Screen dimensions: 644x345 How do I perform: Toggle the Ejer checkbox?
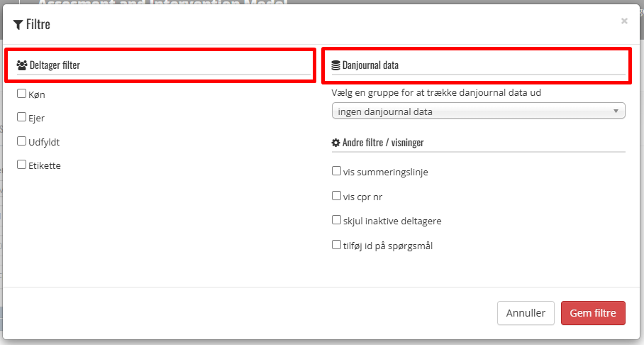click(x=22, y=118)
